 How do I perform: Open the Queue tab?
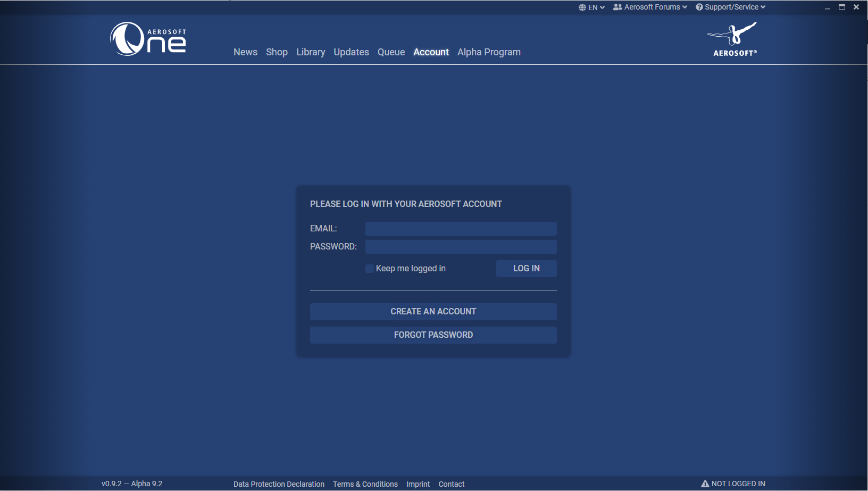pos(391,52)
